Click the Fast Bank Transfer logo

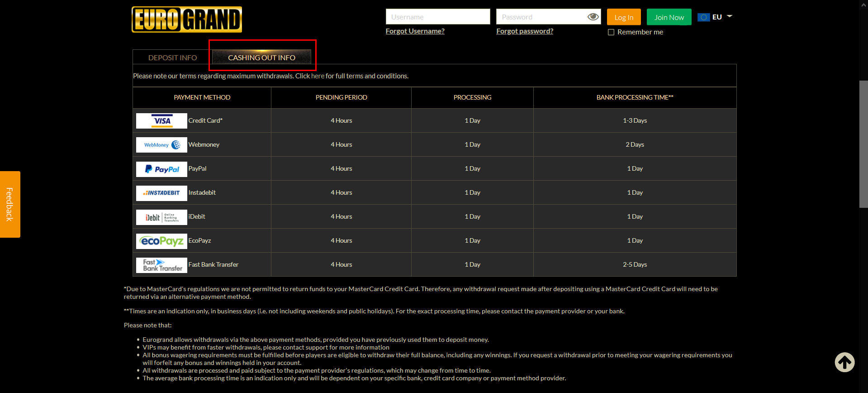161,265
